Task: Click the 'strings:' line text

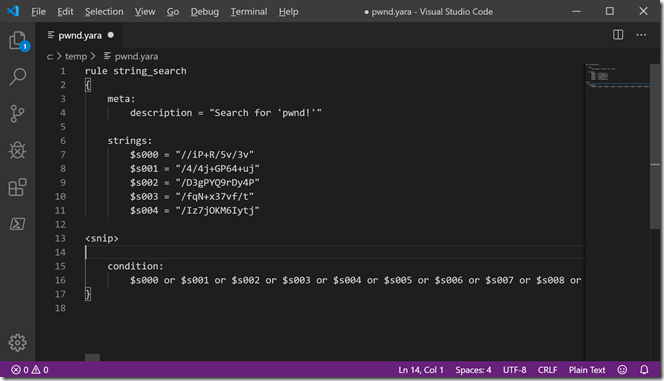Action: point(130,141)
